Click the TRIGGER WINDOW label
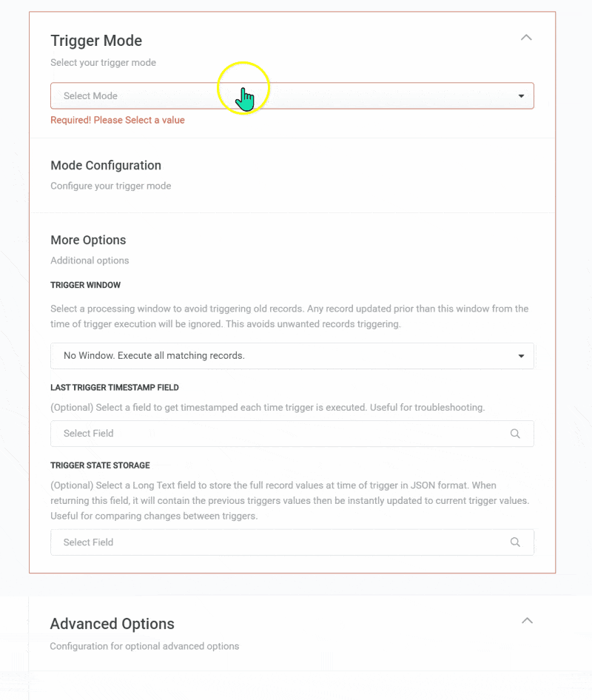592x700 pixels. pyautogui.click(x=85, y=285)
